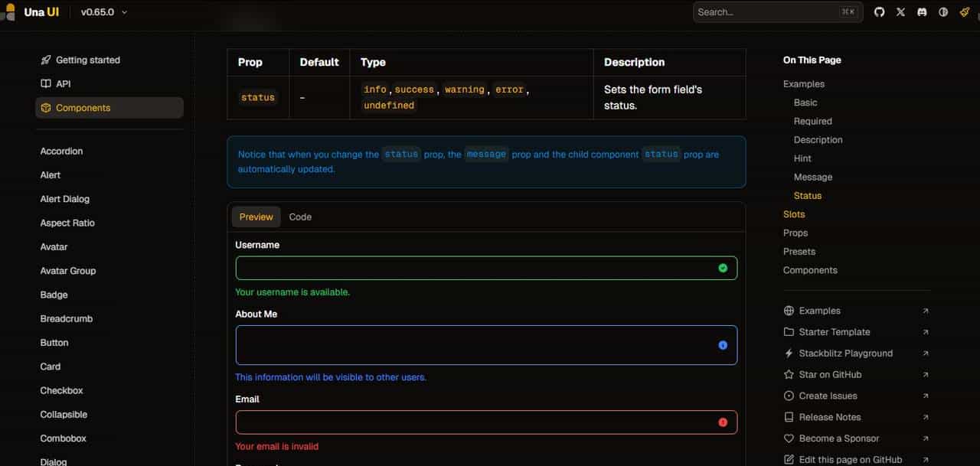Open the v0.65.0 version dropdown
The height and width of the screenshot is (466, 980).
pos(104,12)
